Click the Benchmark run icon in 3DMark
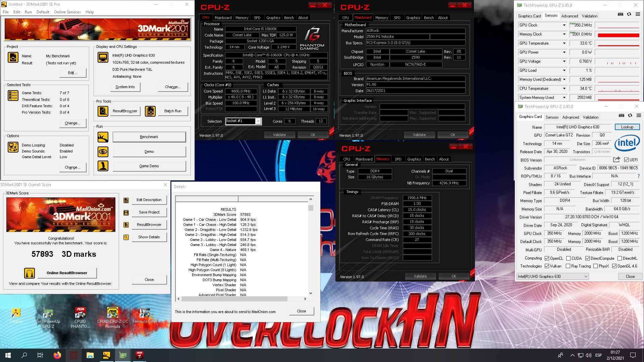 click(103, 137)
